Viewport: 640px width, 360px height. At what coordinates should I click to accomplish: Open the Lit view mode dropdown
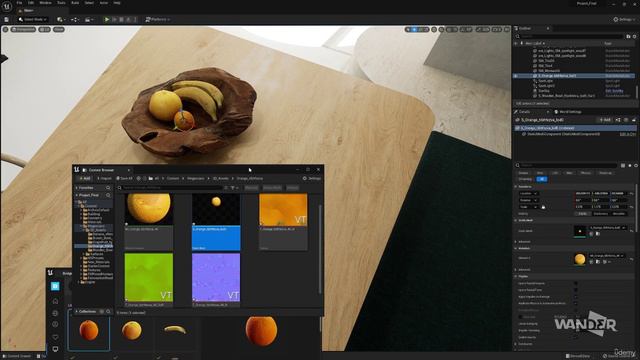[x=44, y=29]
